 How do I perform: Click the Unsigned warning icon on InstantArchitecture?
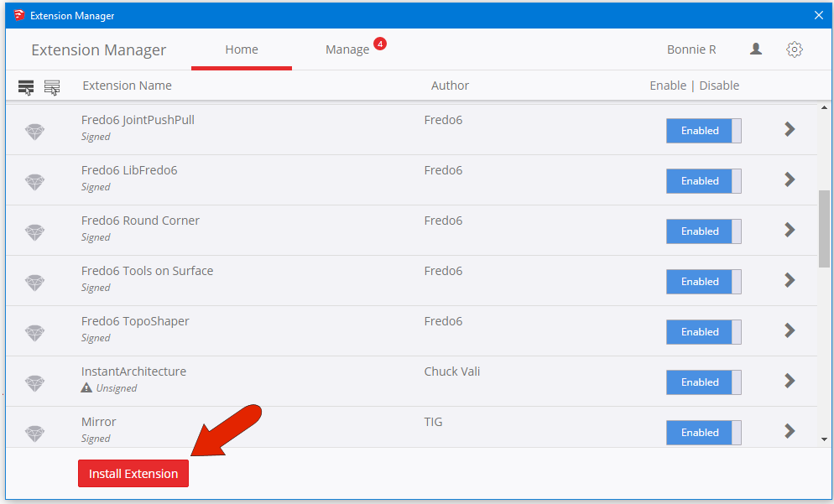point(86,387)
